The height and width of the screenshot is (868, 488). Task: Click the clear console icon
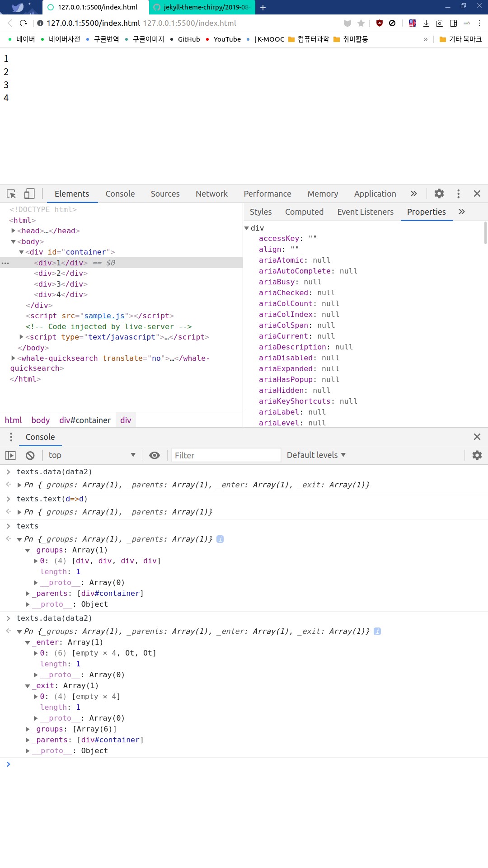[30, 455]
